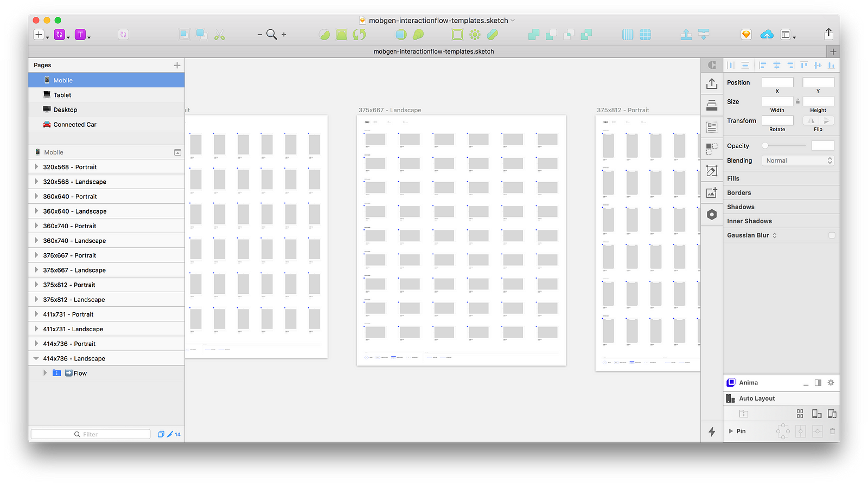
Task: Add a new page with plus button
Action: 177,65
